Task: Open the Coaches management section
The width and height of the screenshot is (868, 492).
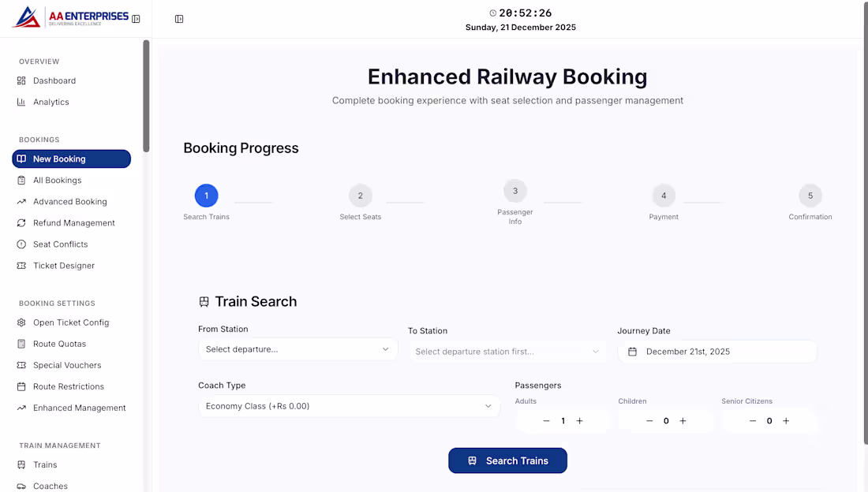Action: (51, 486)
